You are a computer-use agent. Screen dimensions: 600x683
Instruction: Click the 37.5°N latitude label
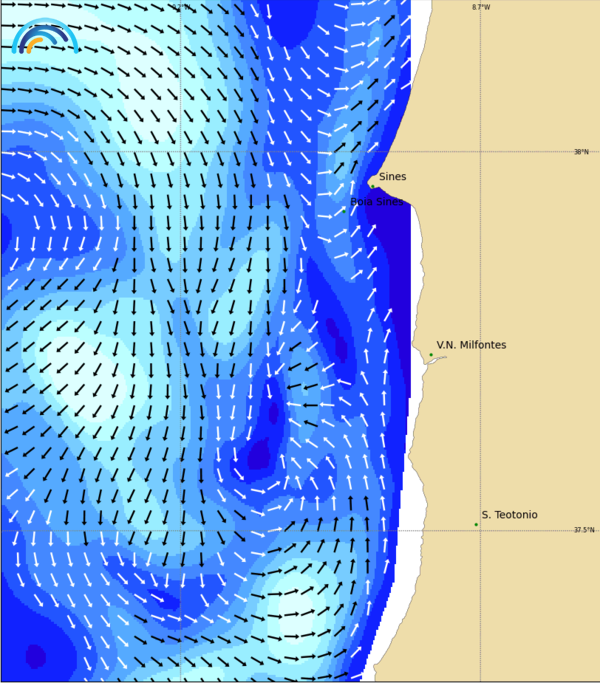click(584, 530)
